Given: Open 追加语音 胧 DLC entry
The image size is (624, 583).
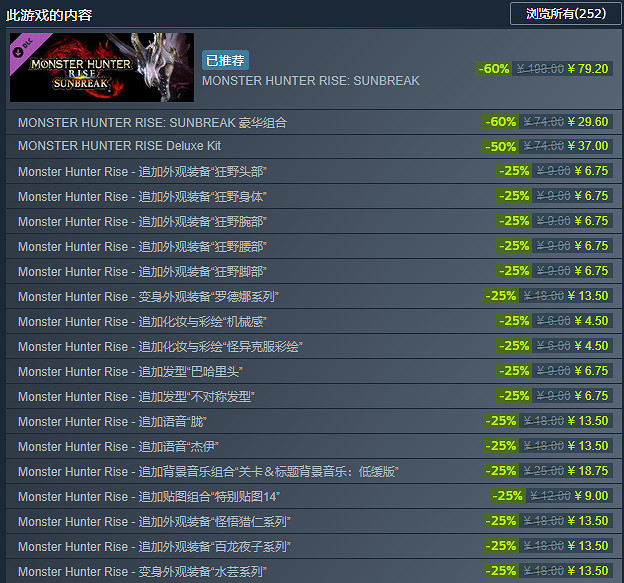Looking at the screenshot, I should coord(314,421).
